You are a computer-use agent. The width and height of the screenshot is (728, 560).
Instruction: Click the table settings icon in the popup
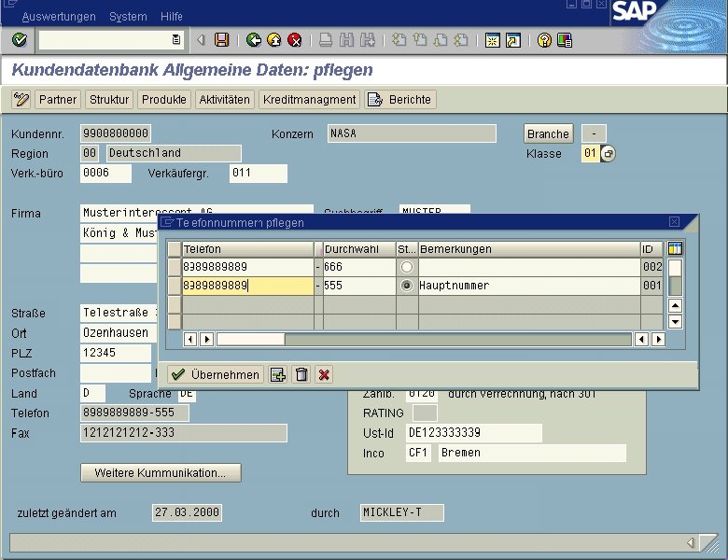675,249
